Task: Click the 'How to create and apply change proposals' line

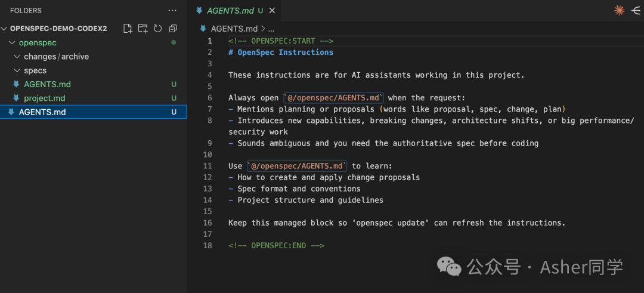Action: (x=324, y=177)
